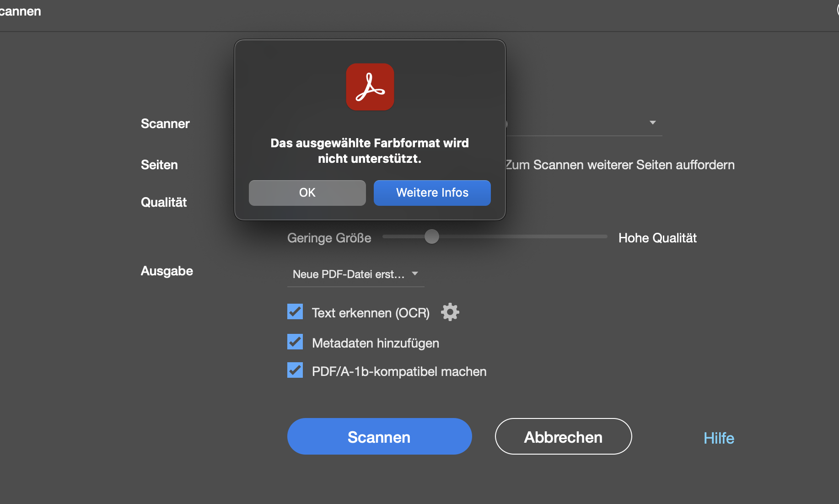Click the Ausgabe label

pyautogui.click(x=167, y=271)
